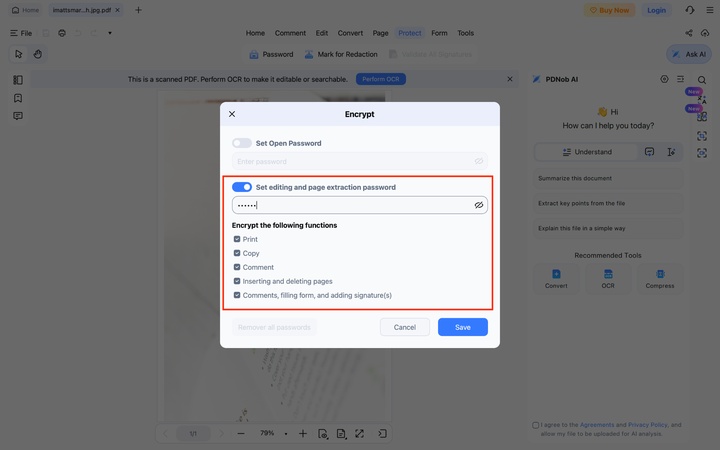Uncheck Comments, filling form, and adding signature(s)
Viewport: 720px width, 450px height.
point(237,295)
